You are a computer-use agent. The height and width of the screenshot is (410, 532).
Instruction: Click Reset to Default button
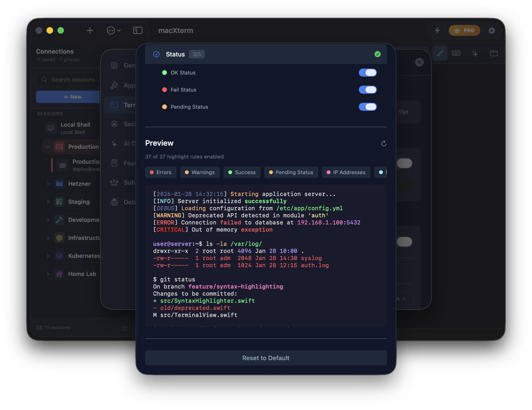tap(266, 358)
